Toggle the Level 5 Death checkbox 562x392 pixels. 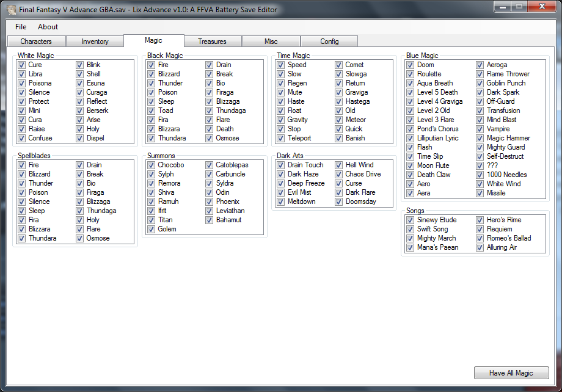pyautogui.click(x=411, y=92)
